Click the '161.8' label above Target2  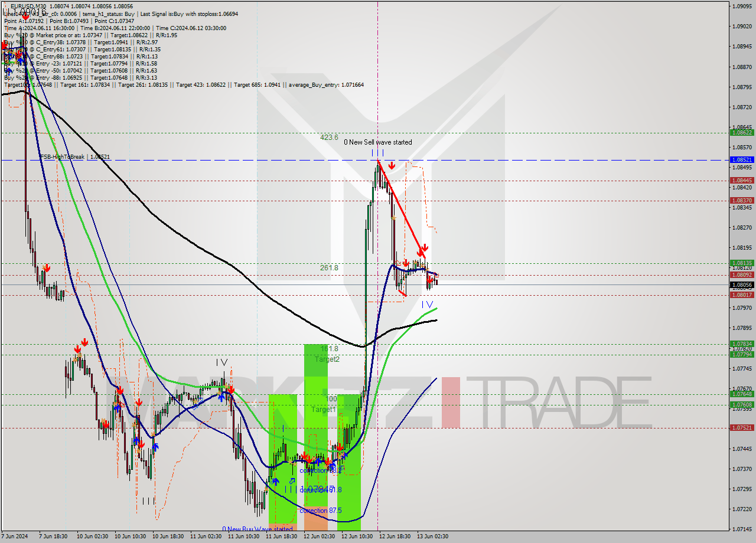click(x=329, y=349)
